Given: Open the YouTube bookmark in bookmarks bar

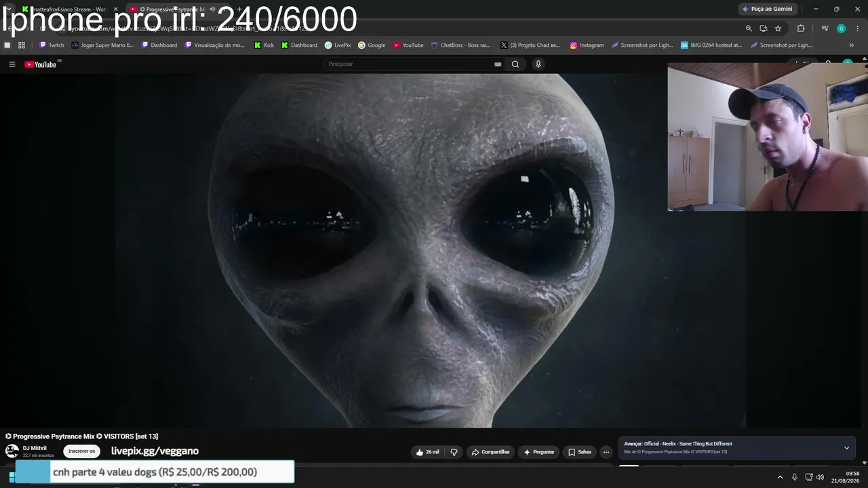Looking at the screenshot, I should click(x=408, y=45).
